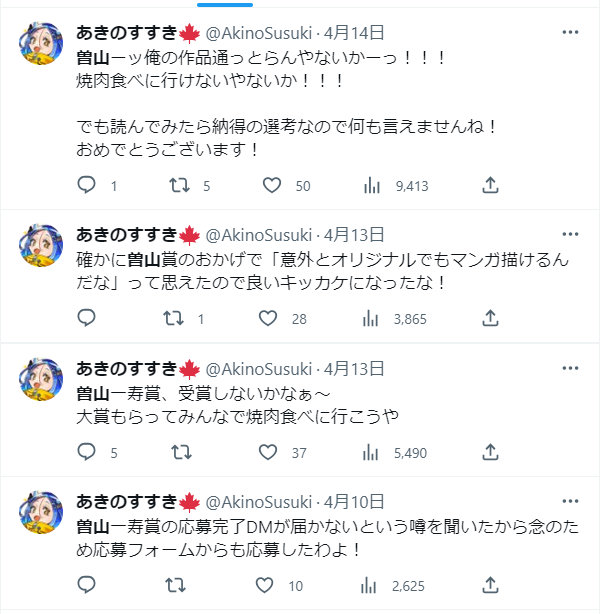Viewport: 603px width, 614px height.
Task: Share the April 14 tweet
Action: [490, 185]
